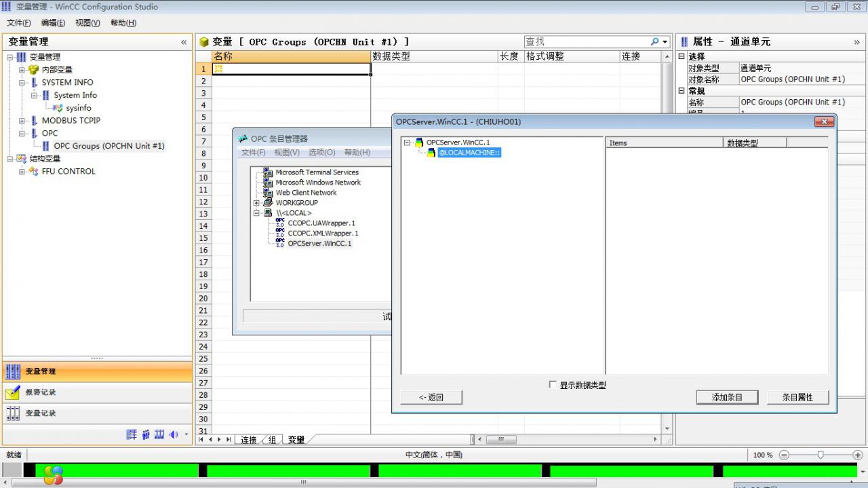Click the zoom in plus button
The image size is (868, 488).
858,455
